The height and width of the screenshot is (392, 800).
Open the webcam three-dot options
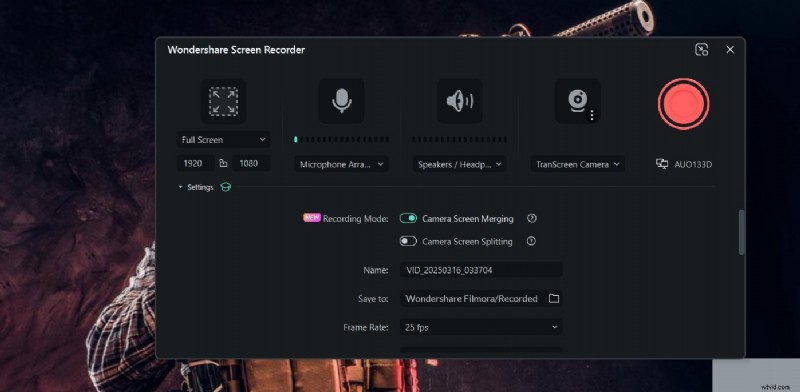pyautogui.click(x=592, y=116)
